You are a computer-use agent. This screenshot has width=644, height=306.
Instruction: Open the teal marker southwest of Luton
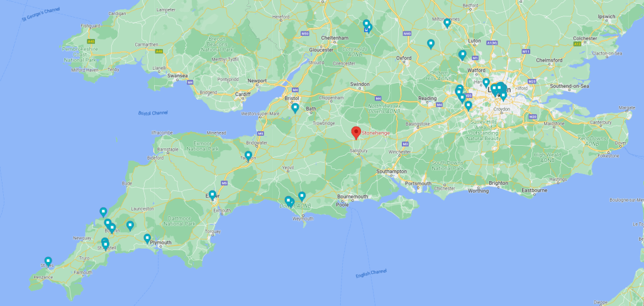[462, 55]
